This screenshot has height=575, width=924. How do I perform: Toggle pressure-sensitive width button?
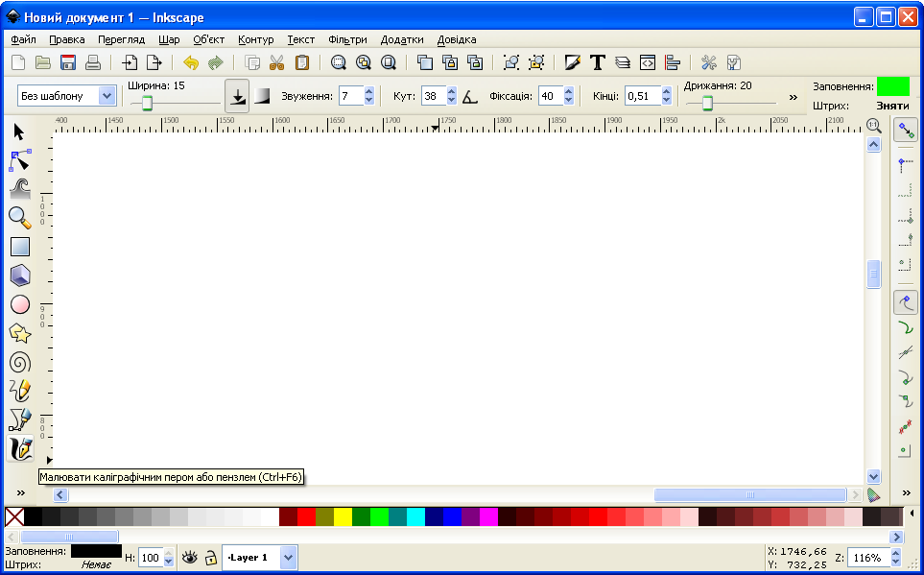click(x=237, y=96)
